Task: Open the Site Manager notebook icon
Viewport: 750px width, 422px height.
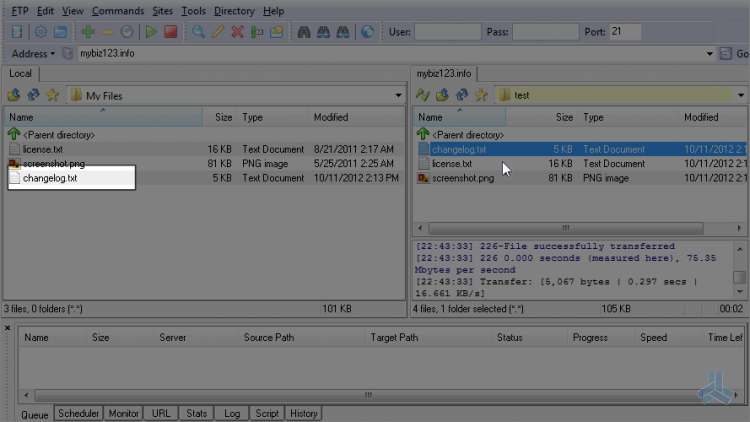Action: click(17, 32)
